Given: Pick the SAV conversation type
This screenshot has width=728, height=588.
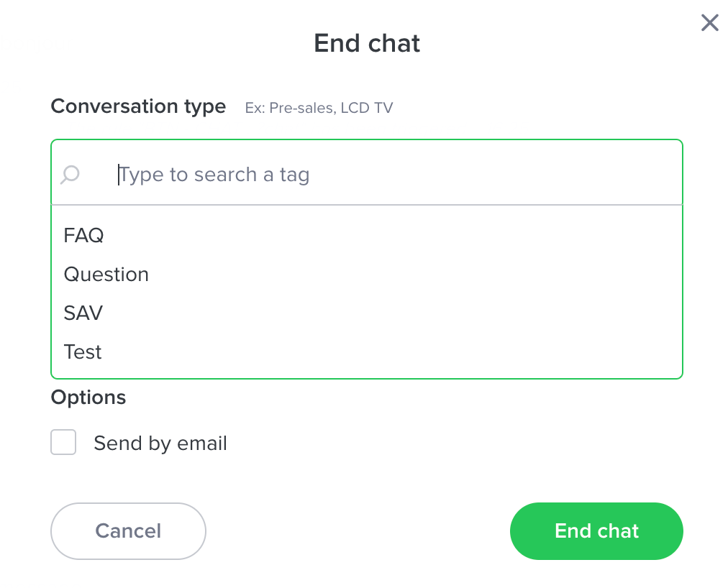Looking at the screenshot, I should click(x=83, y=313).
